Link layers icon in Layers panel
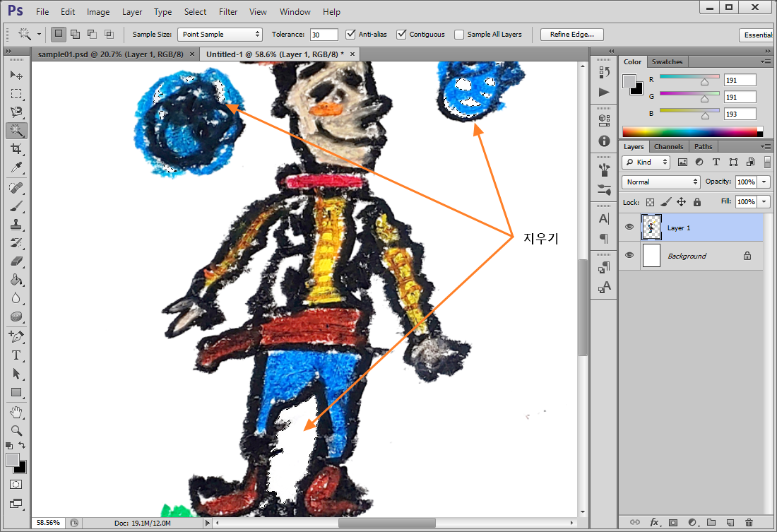Image resolution: width=777 pixels, height=532 pixels. coord(635,522)
